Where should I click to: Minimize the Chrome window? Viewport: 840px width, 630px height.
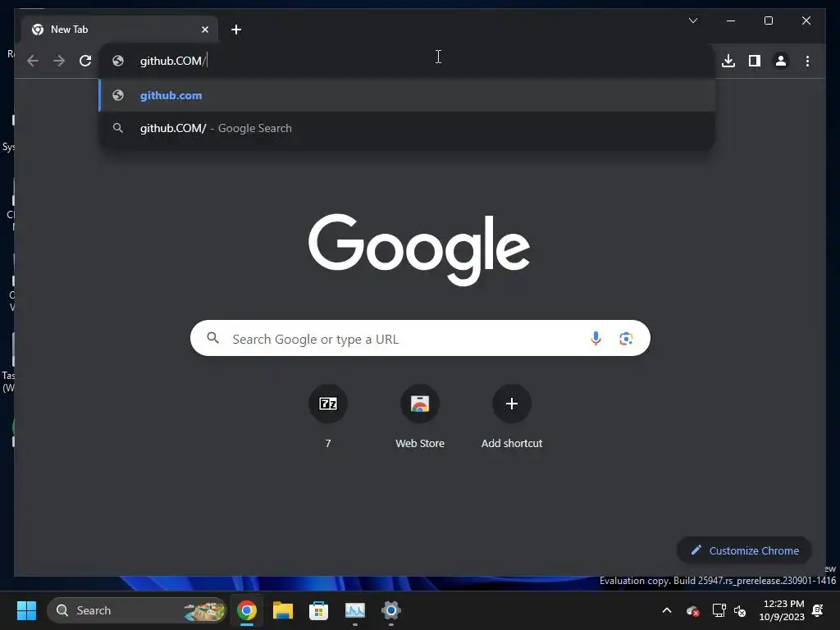click(730, 21)
